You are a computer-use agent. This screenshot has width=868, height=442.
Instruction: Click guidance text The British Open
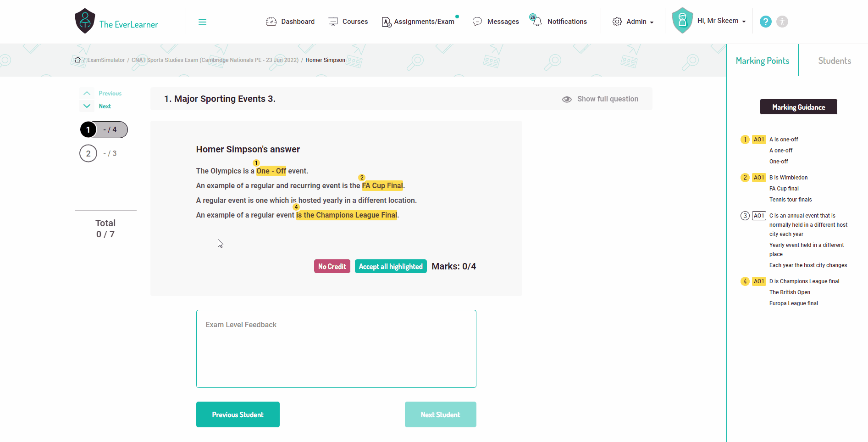(790, 292)
